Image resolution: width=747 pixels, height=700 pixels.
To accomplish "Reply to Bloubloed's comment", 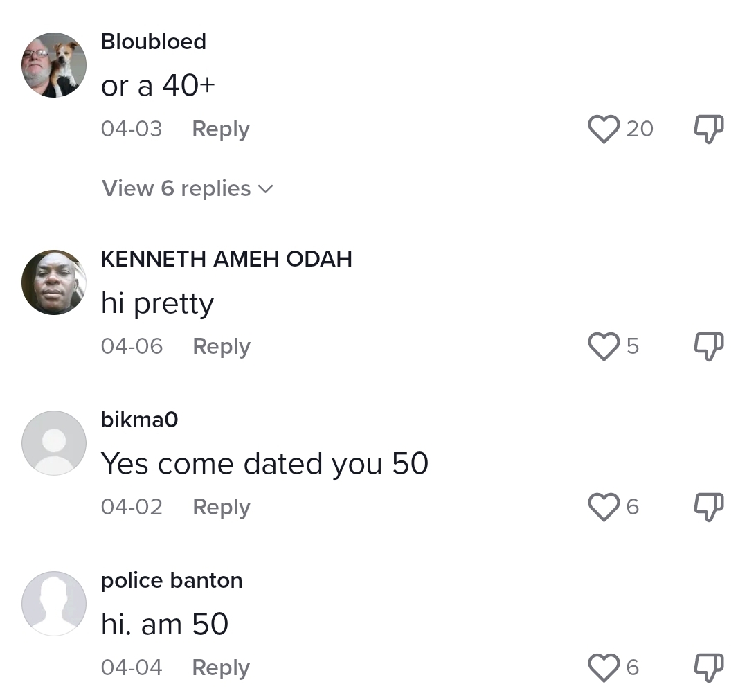I will pyautogui.click(x=220, y=129).
